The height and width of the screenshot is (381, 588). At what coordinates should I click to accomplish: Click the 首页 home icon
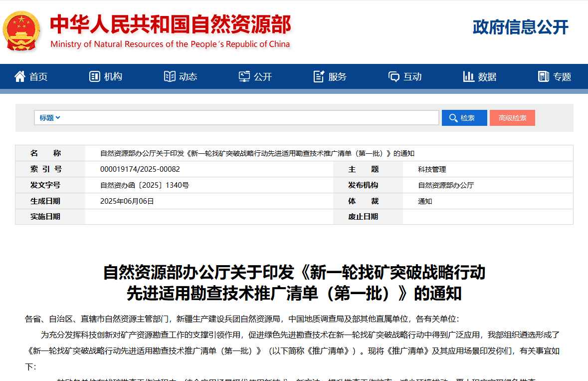click(x=19, y=76)
